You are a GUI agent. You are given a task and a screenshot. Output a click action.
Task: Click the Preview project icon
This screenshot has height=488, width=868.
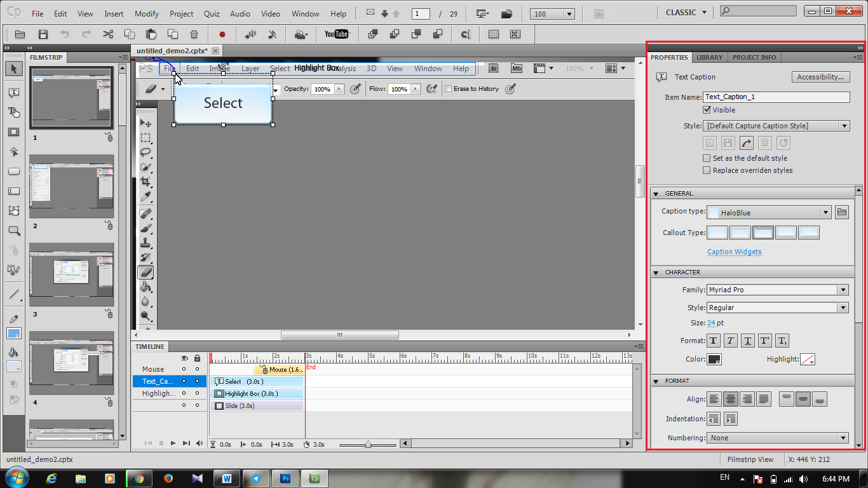point(483,13)
